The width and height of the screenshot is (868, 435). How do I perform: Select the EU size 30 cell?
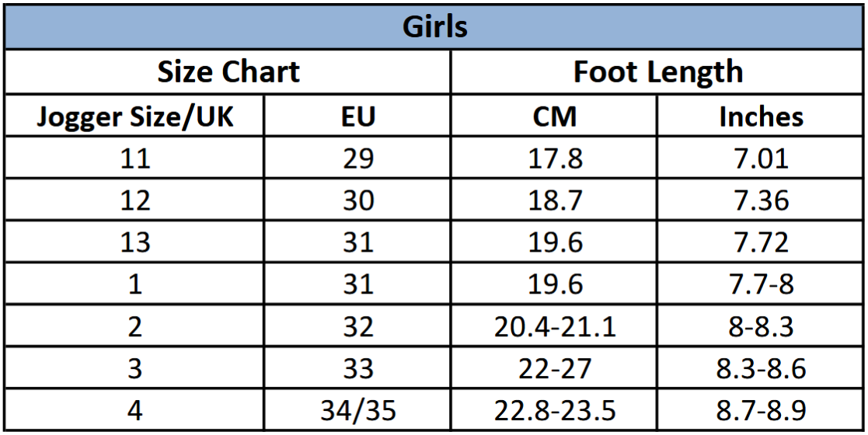[358, 200]
